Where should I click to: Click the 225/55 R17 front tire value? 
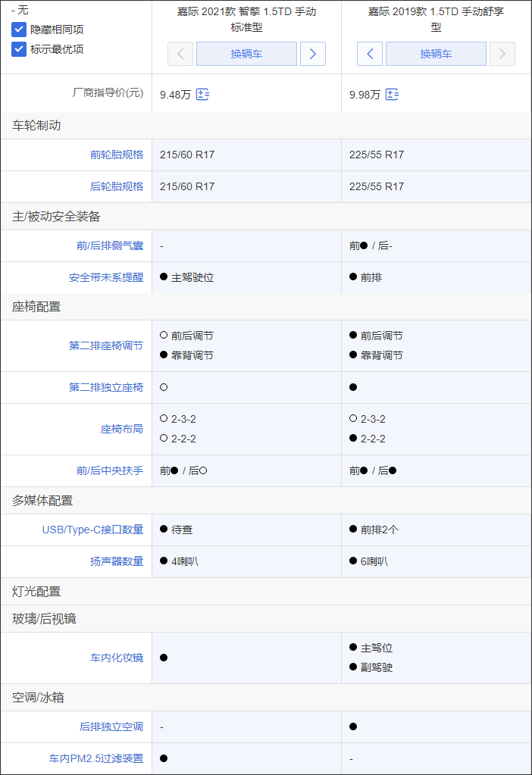point(376,155)
